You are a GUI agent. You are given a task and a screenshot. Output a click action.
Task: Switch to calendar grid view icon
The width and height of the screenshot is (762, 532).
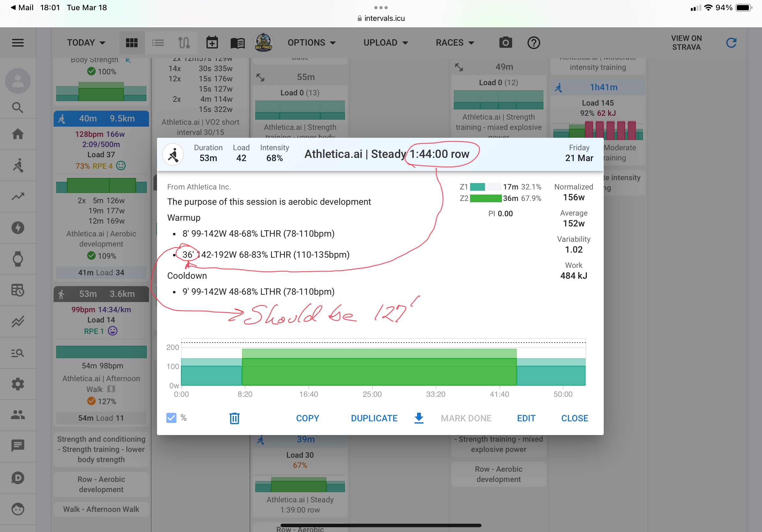[x=132, y=43]
